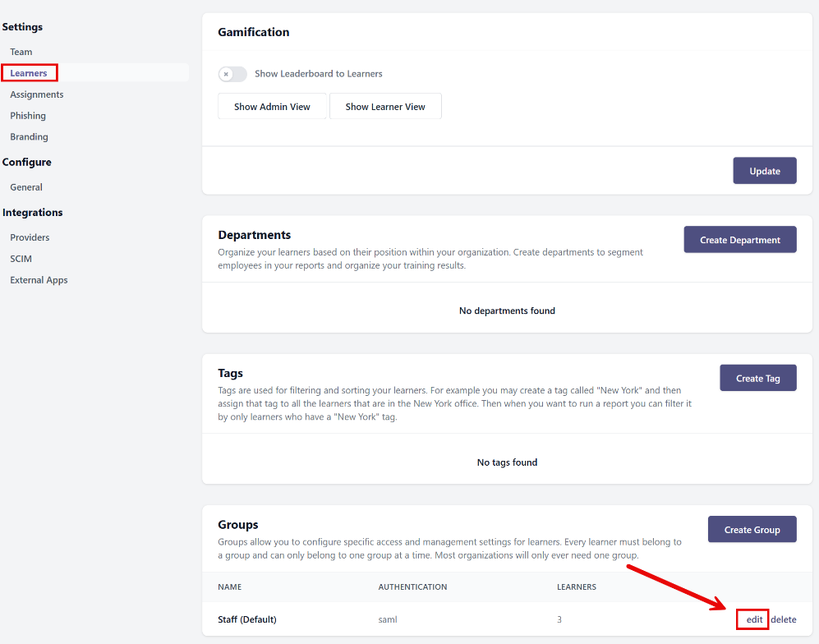Viewport: 819px width, 644px height.
Task: Click the Name column header in Groups
Action: point(229,587)
